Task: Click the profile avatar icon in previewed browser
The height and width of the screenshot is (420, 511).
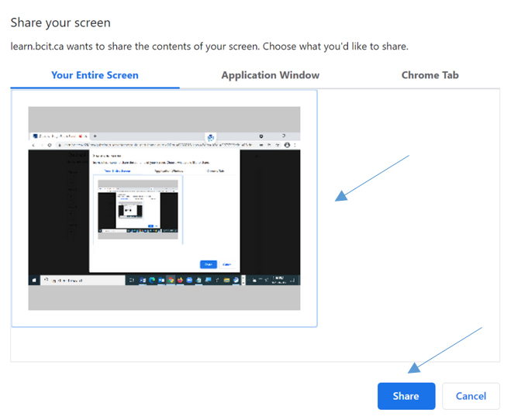Action: point(287,145)
